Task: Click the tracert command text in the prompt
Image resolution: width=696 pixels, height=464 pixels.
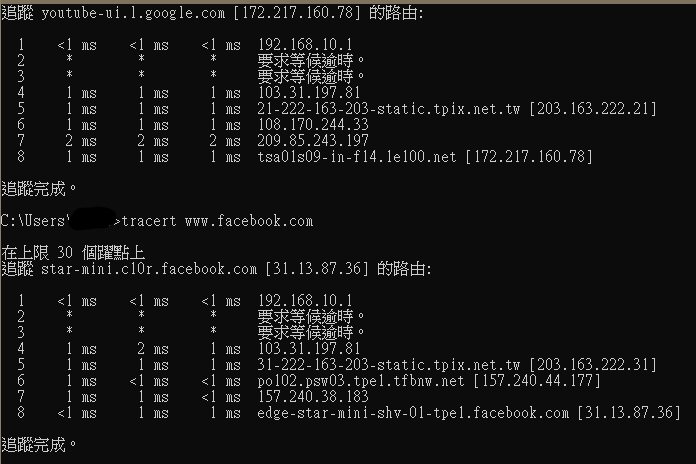Action: coord(148,221)
